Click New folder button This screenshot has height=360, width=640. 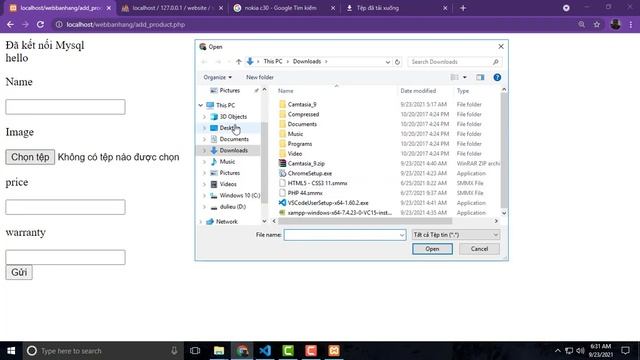point(260,77)
